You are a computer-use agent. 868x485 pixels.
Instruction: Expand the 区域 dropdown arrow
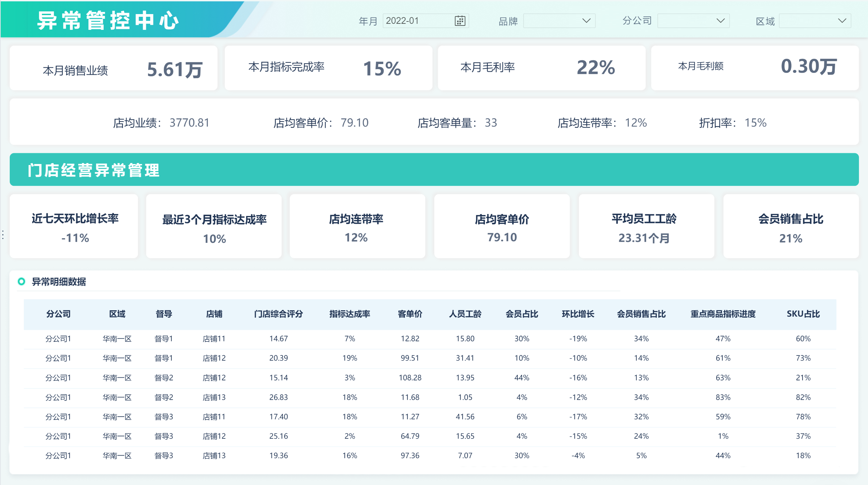tap(842, 21)
